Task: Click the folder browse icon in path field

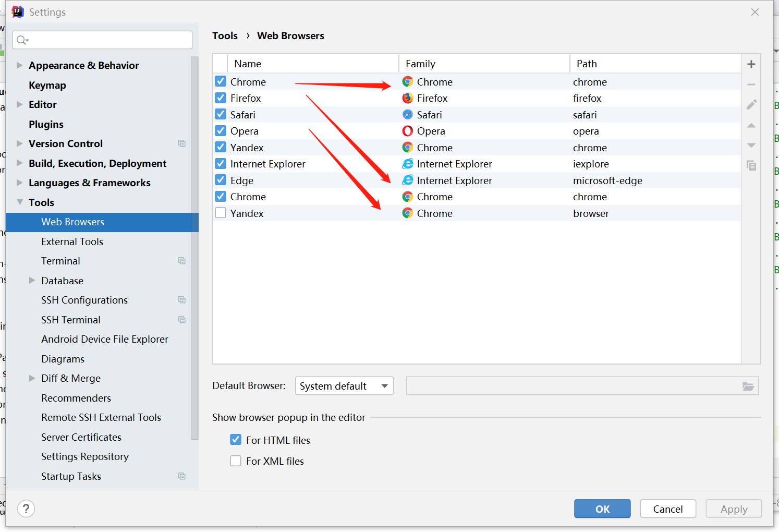Action: click(x=748, y=386)
